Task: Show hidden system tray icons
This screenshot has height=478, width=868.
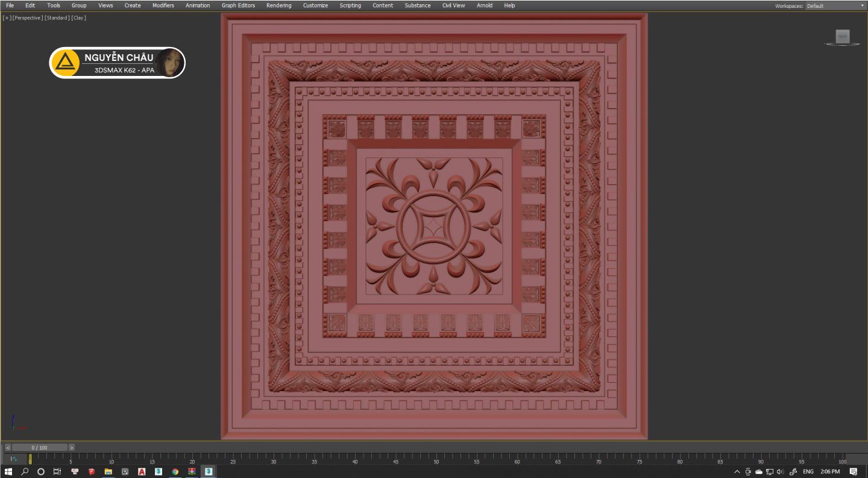Action: click(x=737, y=471)
